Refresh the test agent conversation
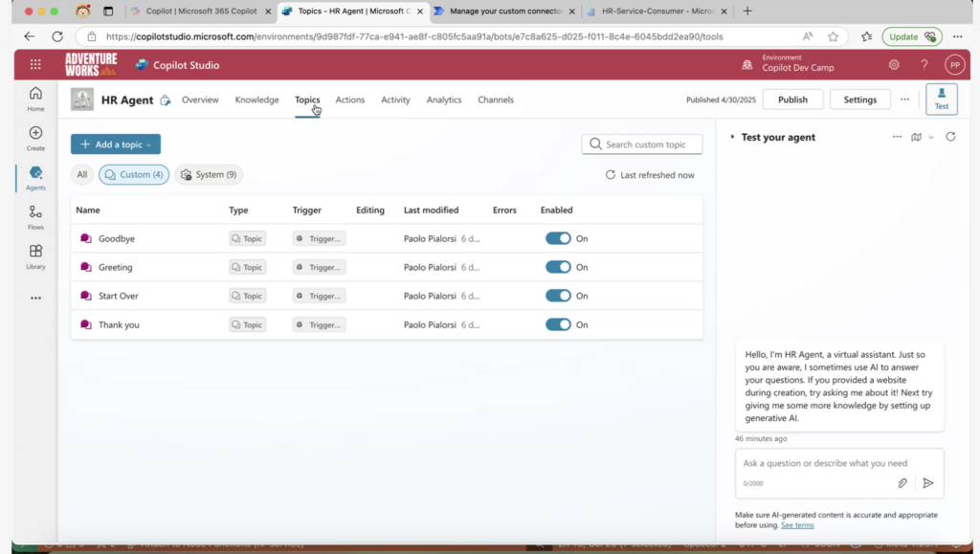The image size is (980, 554). point(950,137)
